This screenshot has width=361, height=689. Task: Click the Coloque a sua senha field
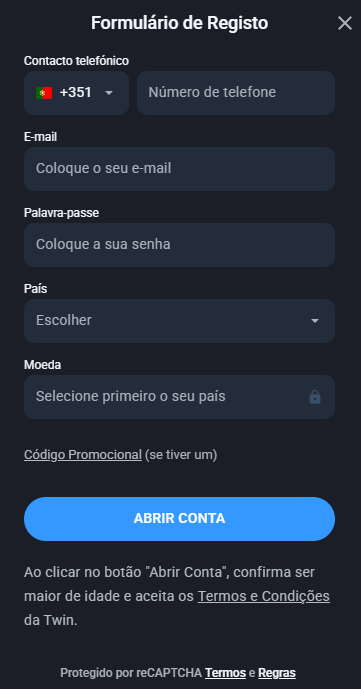[179, 245]
